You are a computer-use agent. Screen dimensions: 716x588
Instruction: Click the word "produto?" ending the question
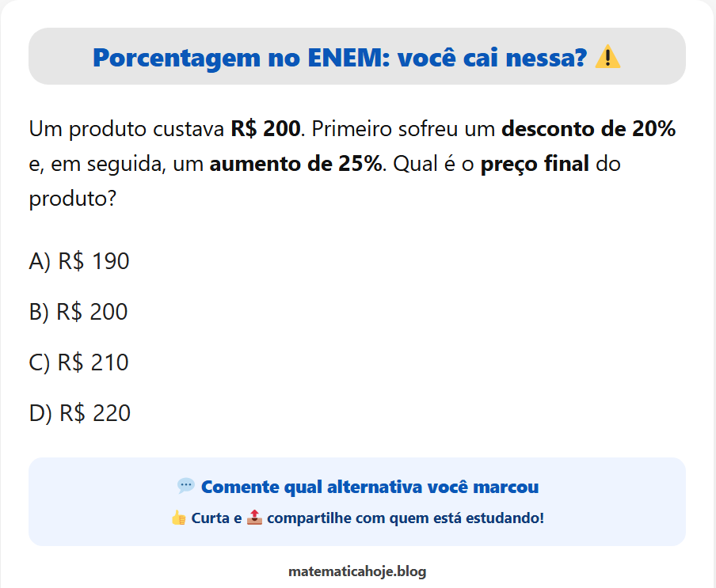(73, 199)
